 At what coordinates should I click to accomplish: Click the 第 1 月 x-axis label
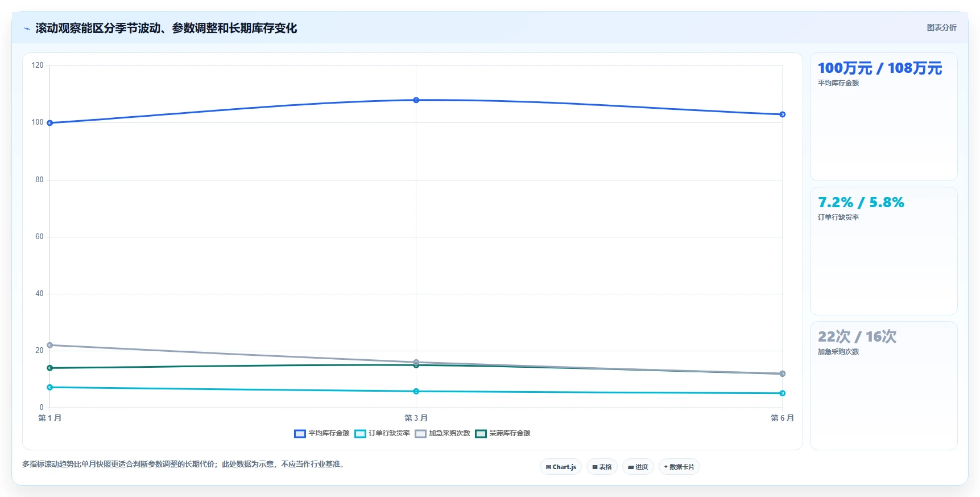point(50,418)
